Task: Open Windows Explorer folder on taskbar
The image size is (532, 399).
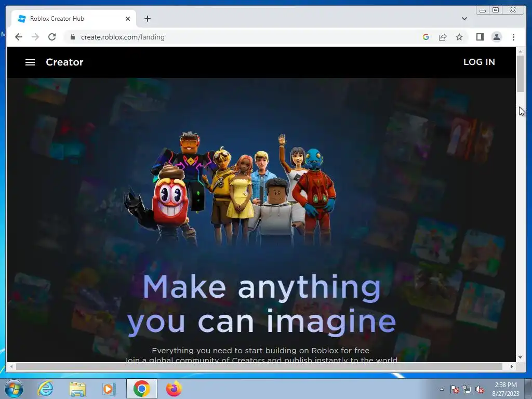Action: pos(77,389)
